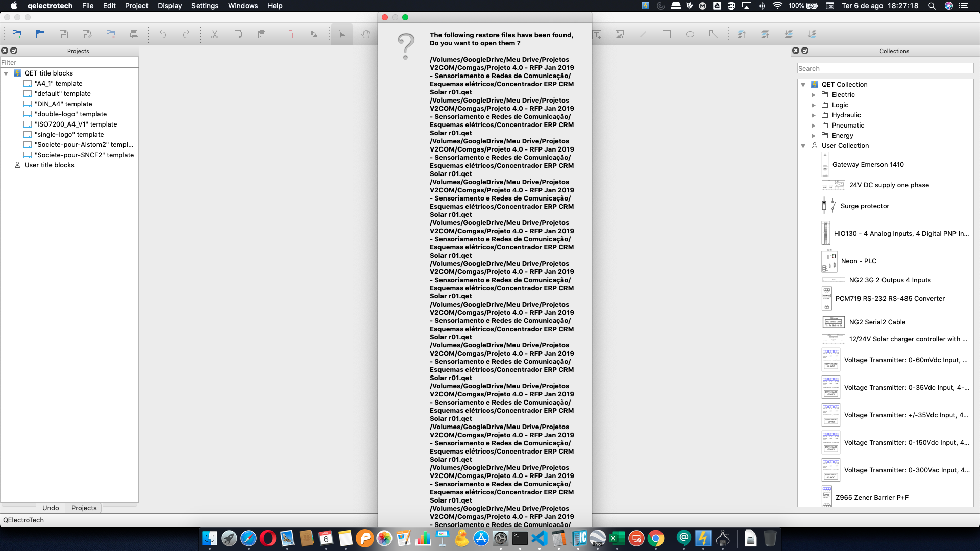Select the "double-logo" template item
The image size is (980, 551).
pos(70,114)
